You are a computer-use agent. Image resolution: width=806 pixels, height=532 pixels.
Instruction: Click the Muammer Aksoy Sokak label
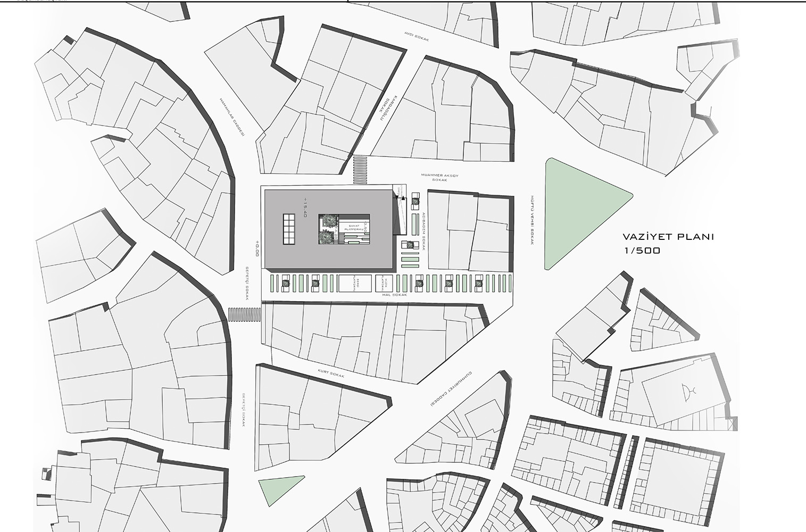[439, 177]
